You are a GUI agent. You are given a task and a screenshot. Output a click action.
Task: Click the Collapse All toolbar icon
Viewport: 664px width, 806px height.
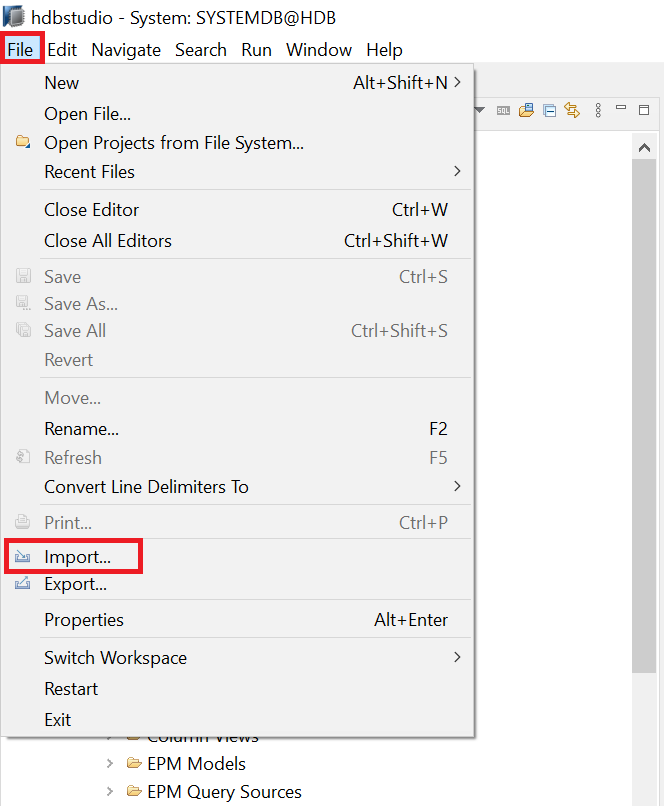tap(549, 110)
